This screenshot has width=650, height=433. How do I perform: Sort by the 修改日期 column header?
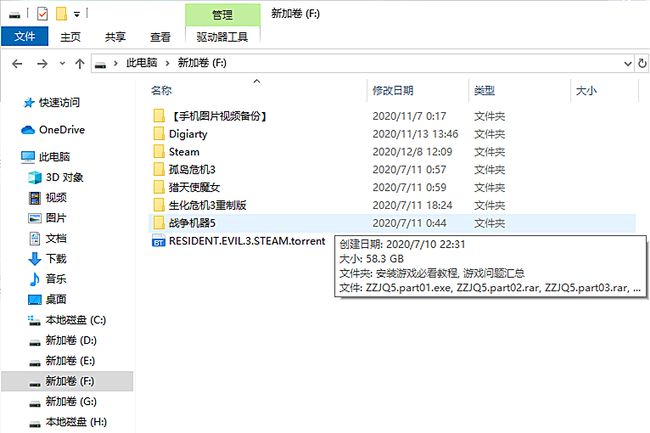pos(393,90)
